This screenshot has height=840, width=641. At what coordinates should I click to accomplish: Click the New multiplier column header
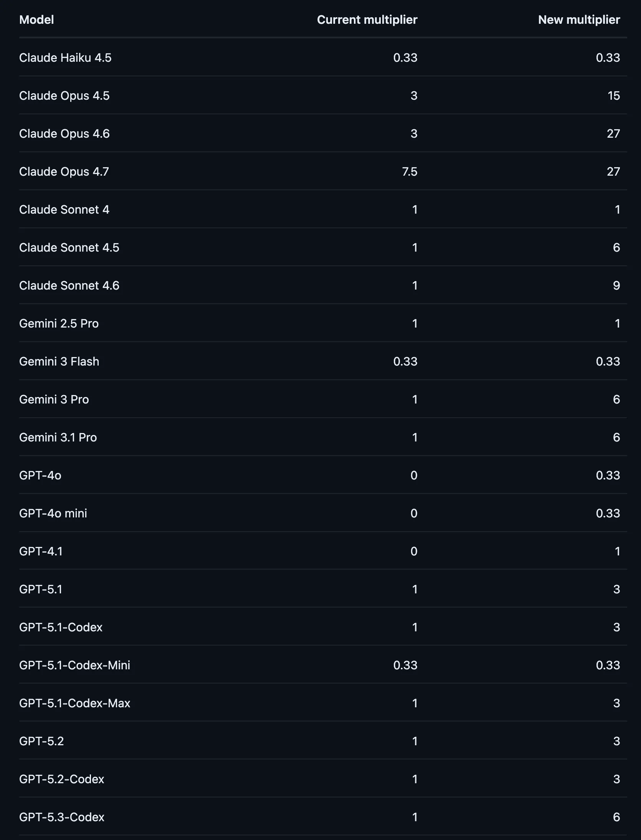click(x=579, y=20)
